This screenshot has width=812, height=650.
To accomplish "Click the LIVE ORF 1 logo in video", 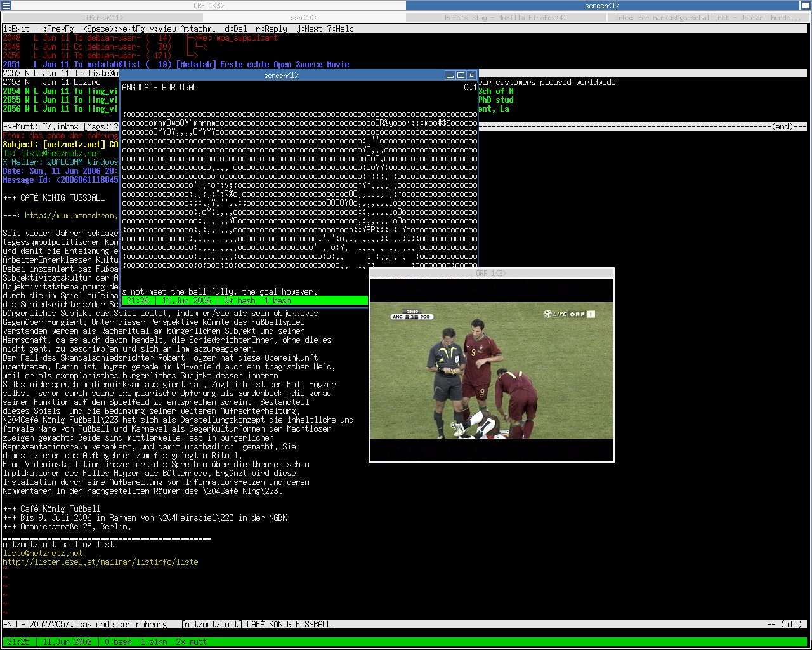I will pos(569,314).
